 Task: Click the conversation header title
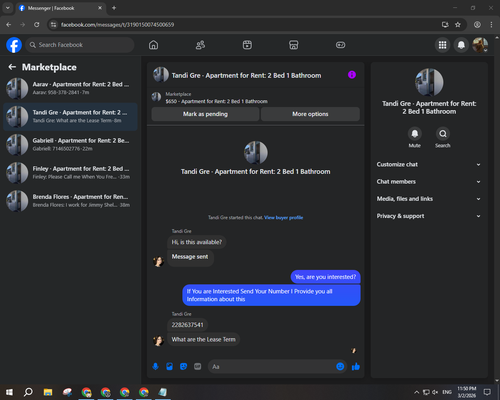tap(246, 76)
